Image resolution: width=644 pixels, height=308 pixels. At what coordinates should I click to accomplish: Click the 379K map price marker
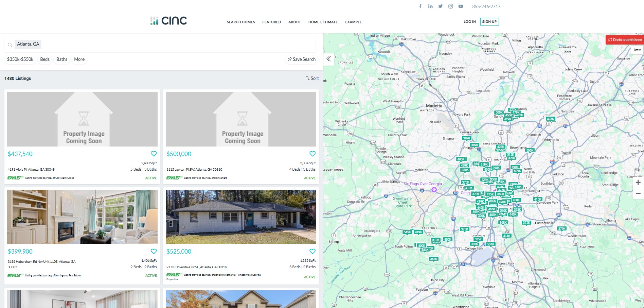pyautogui.click(x=562, y=229)
